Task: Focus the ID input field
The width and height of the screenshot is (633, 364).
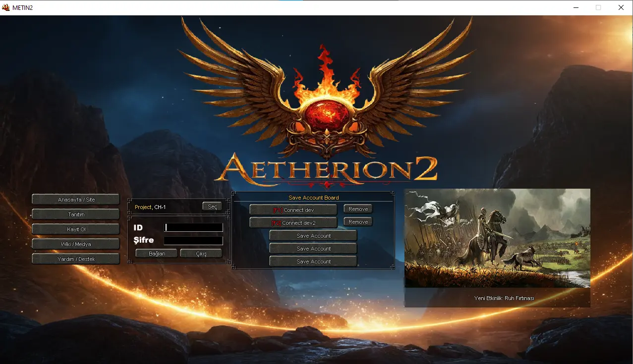Action: coord(193,227)
